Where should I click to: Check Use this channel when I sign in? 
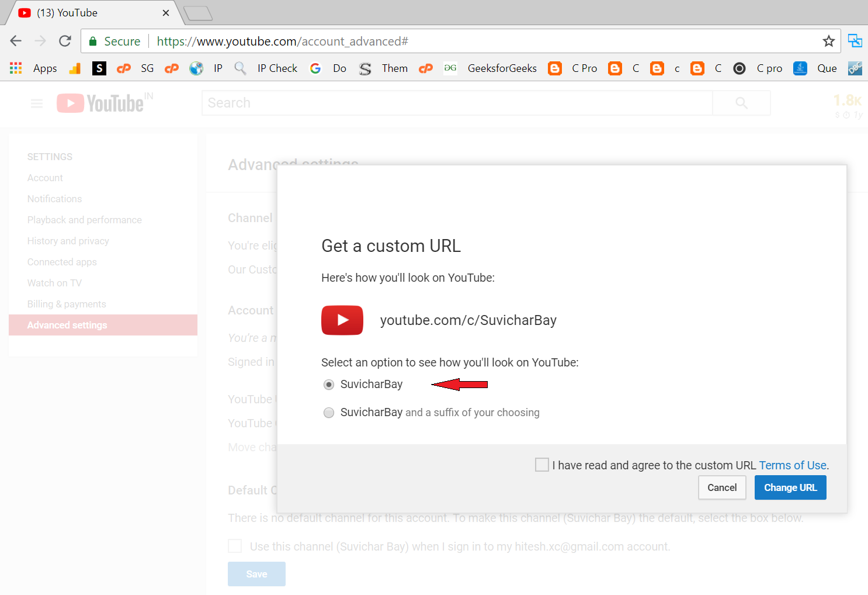235,546
